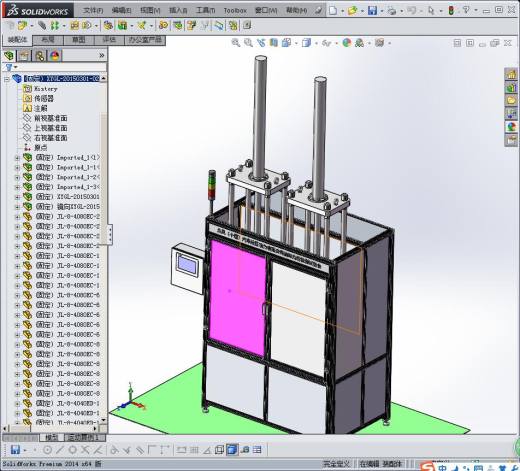Viewport: 520px width, 471px height.
Task: Switch to the 草图 tab
Action: 79,40
